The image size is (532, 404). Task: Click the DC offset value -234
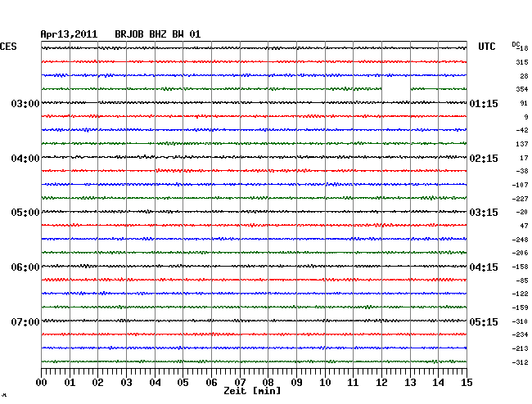[520, 334]
